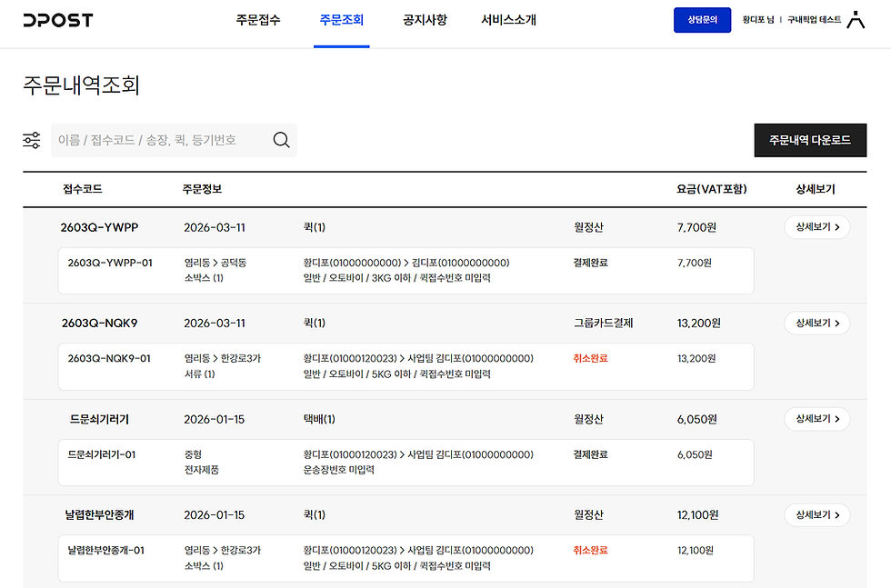This screenshot has height=588, width=891.
Task: Click the 상담문의 button
Action: point(702,20)
